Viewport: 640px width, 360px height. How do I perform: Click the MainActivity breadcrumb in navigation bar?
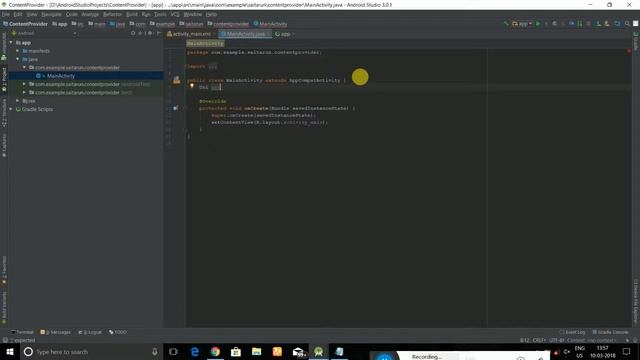(x=270, y=24)
